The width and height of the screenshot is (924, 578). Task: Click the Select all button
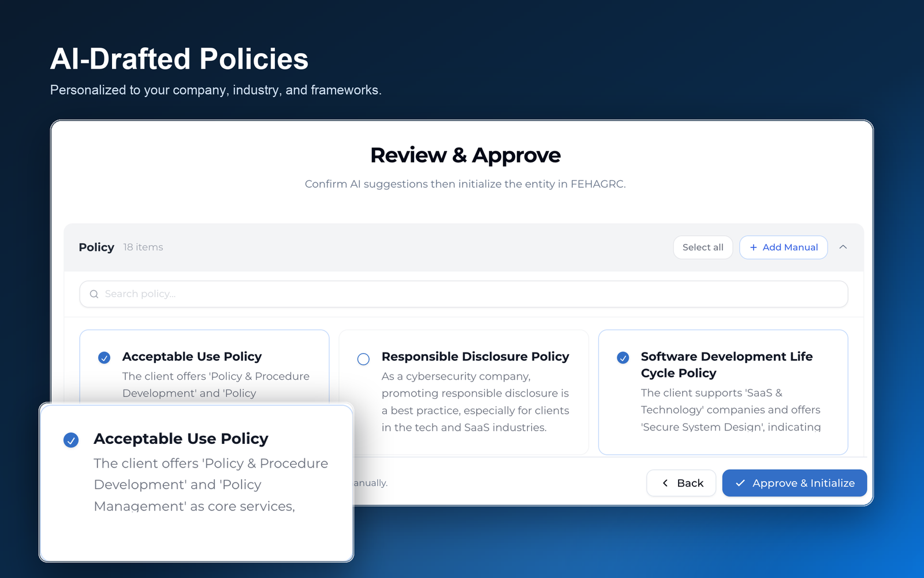(x=703, y=247)
